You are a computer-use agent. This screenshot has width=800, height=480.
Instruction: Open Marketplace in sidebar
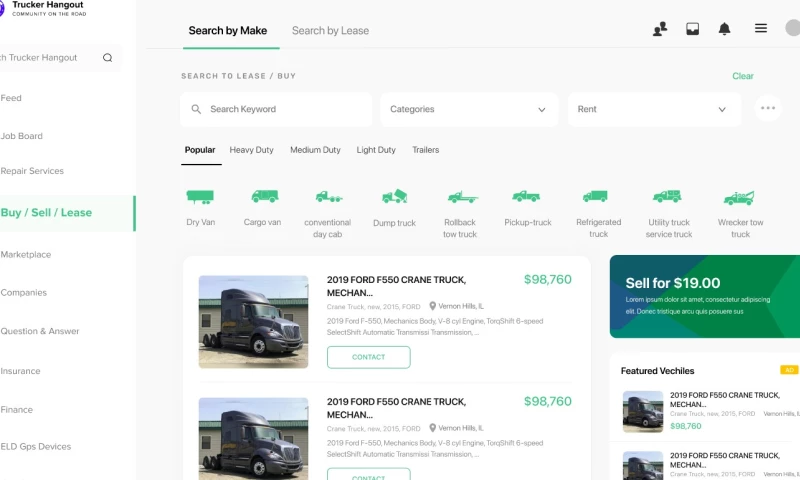[26, 255]
